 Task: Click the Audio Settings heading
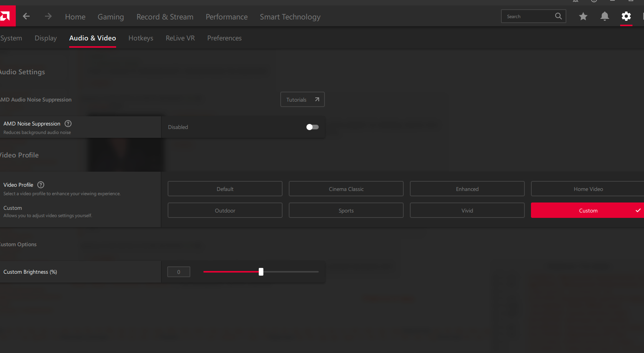22,72
